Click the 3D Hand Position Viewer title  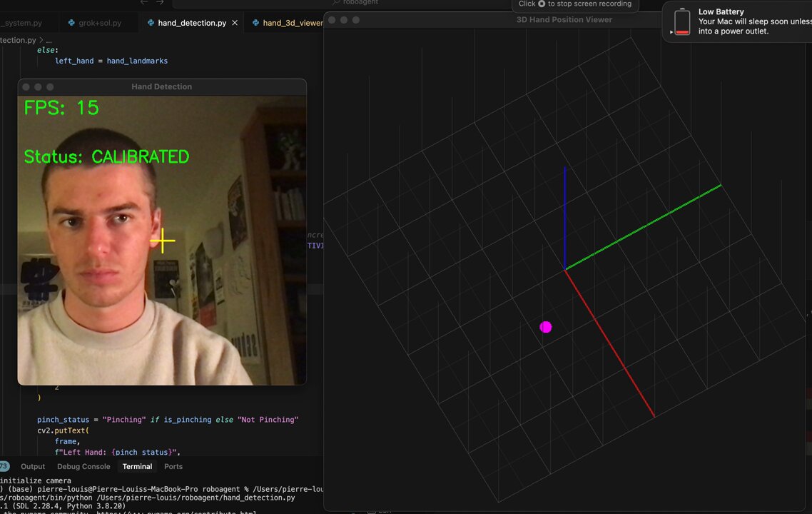(564, 20)
